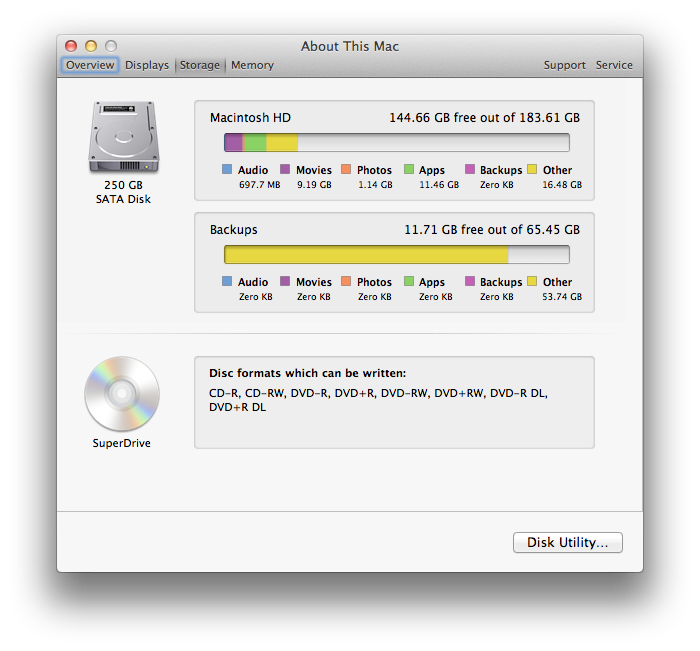700x651 pixels.
Task: Click the Photos '1.14 GB' value
Action: [x=375, y=185]
